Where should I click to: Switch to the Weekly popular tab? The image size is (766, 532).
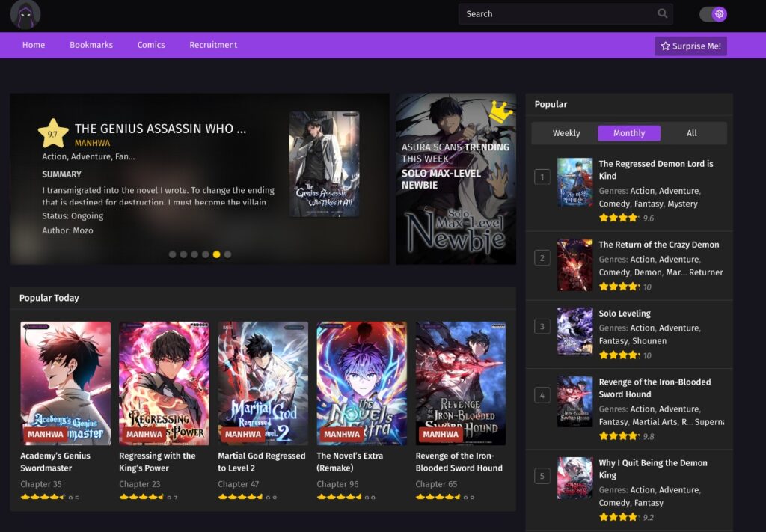pos(566,133)
